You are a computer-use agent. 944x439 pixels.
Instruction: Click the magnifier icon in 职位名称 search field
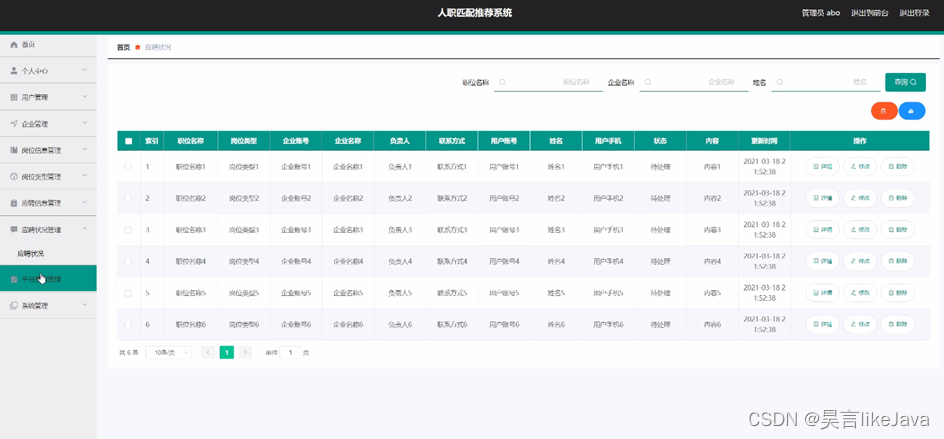503,82
